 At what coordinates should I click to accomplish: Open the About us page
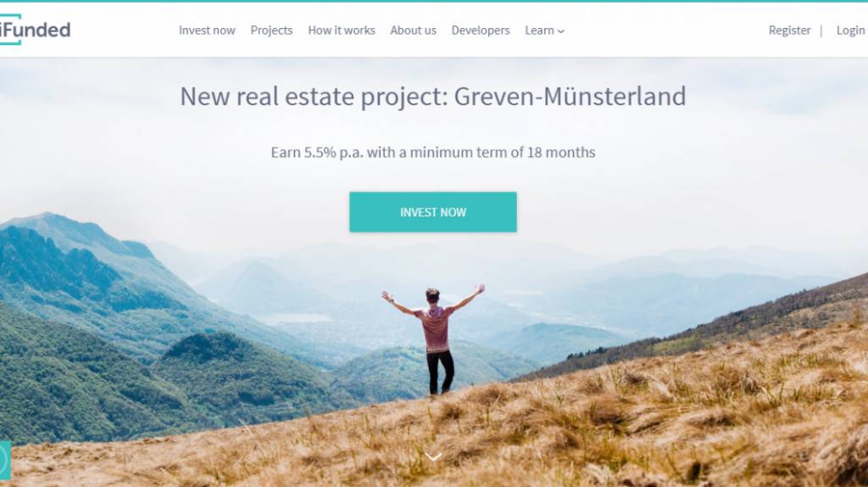(413, 31)
